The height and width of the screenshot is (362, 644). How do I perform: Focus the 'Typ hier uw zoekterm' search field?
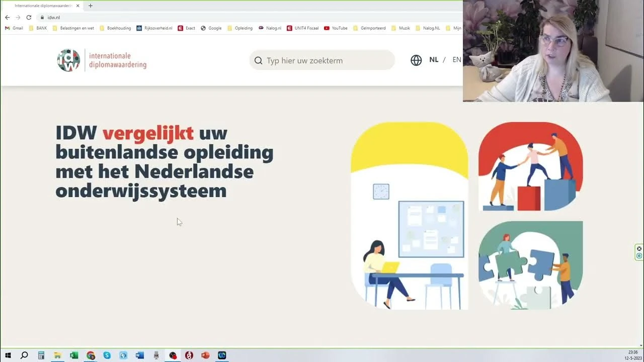[x=322, y=60]
